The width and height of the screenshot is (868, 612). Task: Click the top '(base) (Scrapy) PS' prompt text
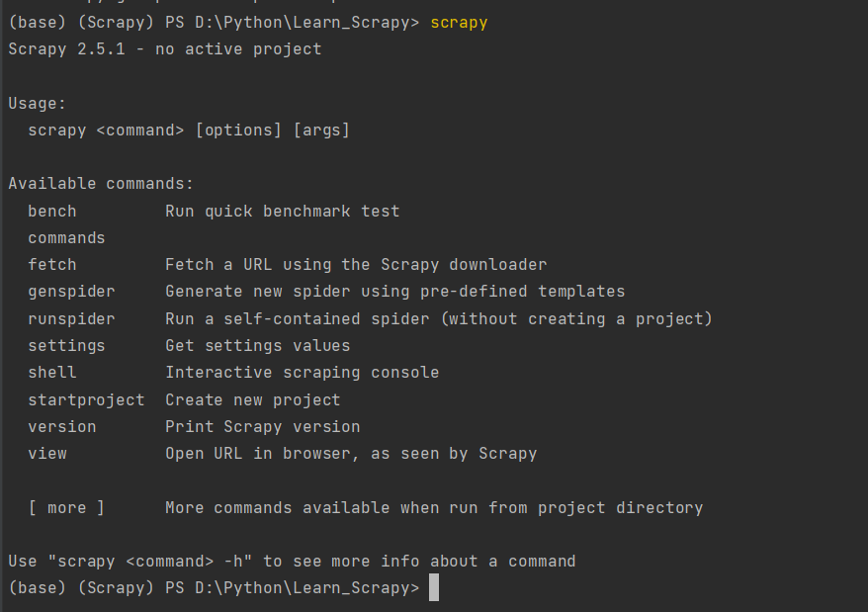point(96,23)
